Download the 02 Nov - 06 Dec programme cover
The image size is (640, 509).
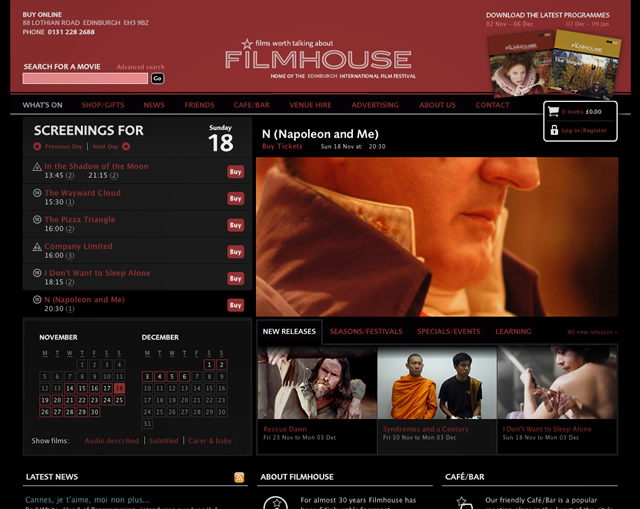coord(521,64)
